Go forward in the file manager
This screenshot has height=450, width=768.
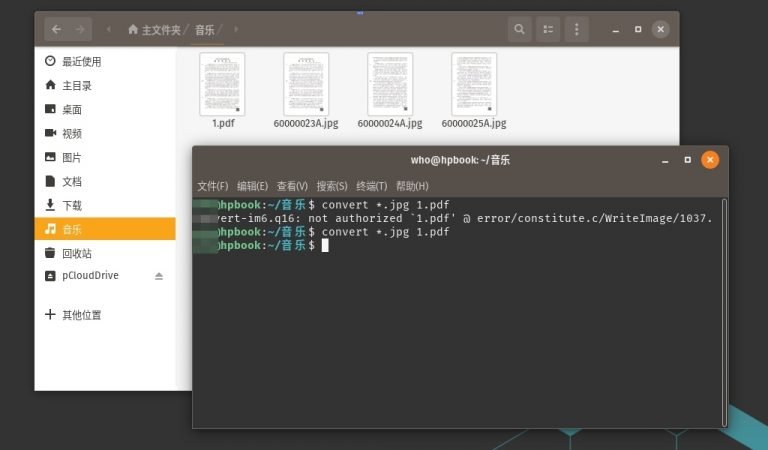pyautogui.click(x=80, y=29)
